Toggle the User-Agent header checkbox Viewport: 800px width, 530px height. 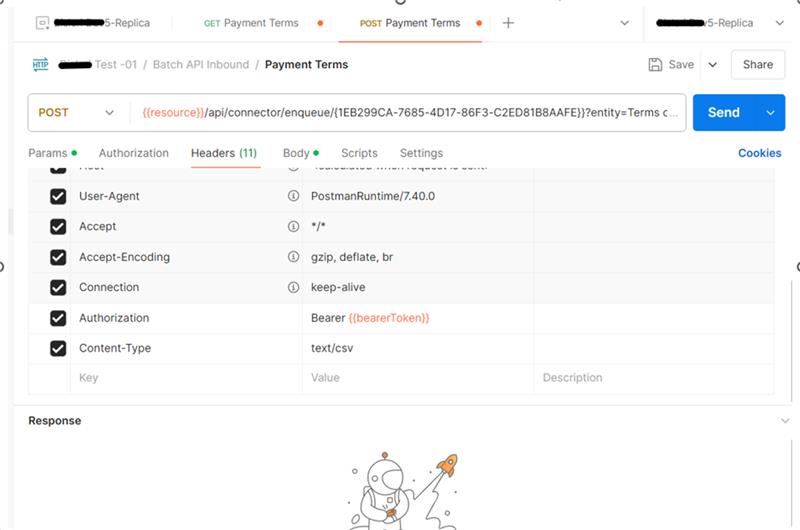click(x=58, y=197)
